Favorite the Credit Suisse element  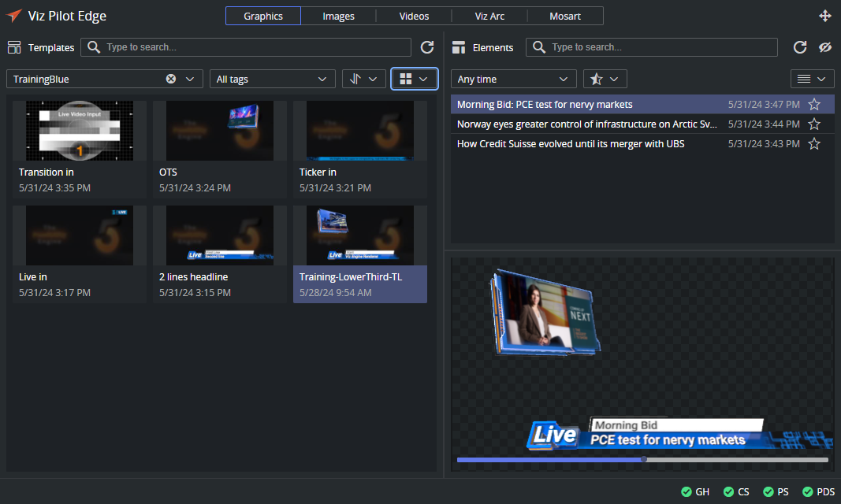coord(814,143)
